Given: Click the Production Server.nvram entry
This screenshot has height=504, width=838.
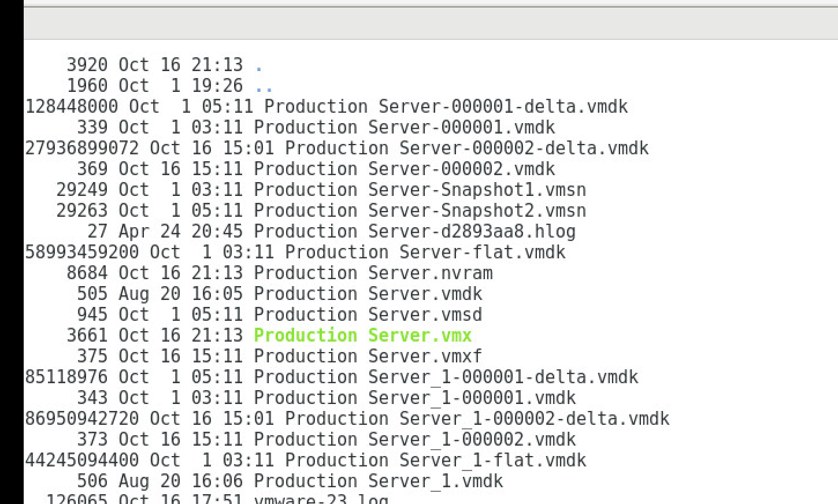Looking at the screenshot, I should click(373, 273).
